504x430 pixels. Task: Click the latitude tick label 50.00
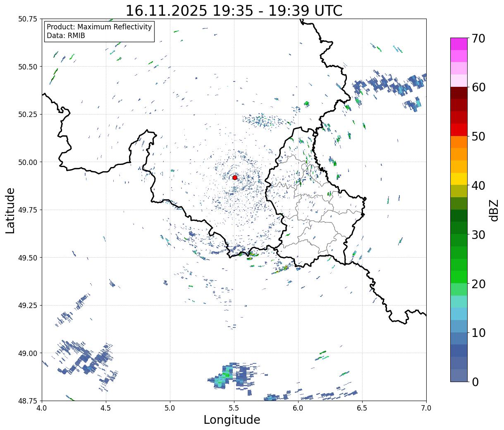pyautogui.click(x=28, y=162)
